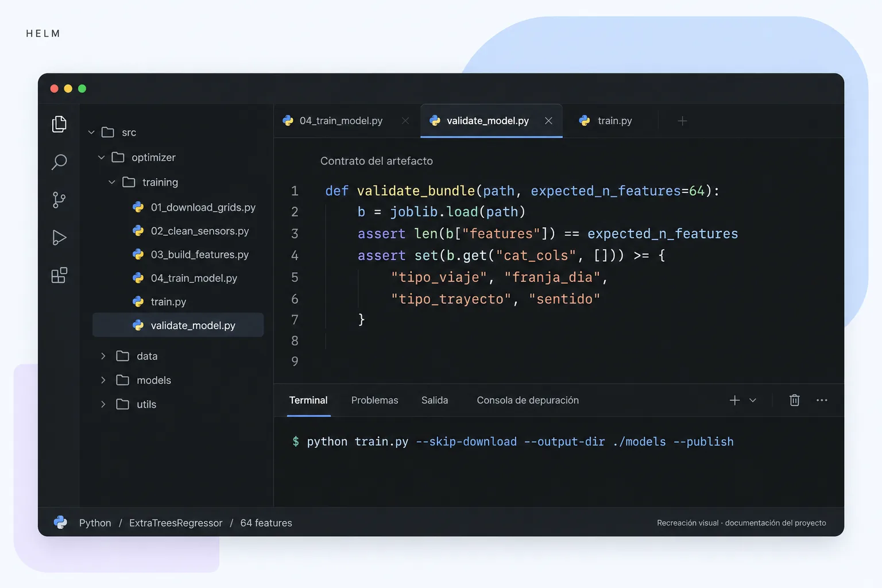
Task: Click the new tab plus button in editor
Action: (682, 121)
